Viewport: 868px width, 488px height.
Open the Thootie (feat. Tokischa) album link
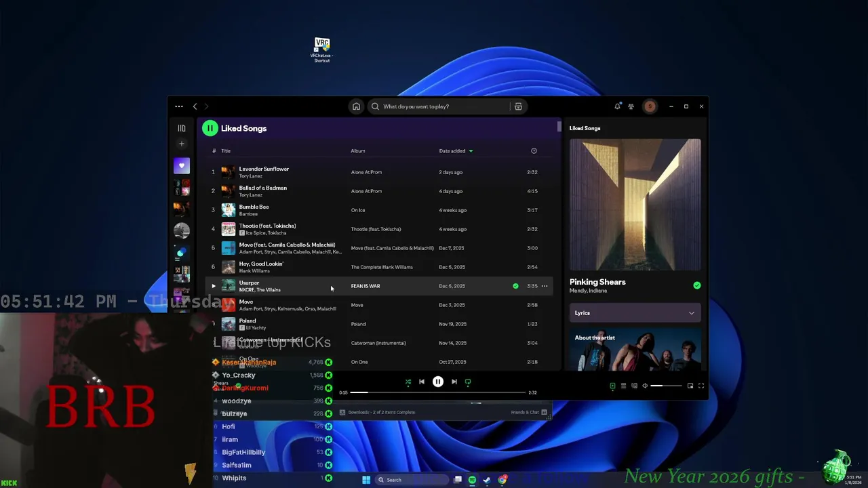(x=376, y=229)
